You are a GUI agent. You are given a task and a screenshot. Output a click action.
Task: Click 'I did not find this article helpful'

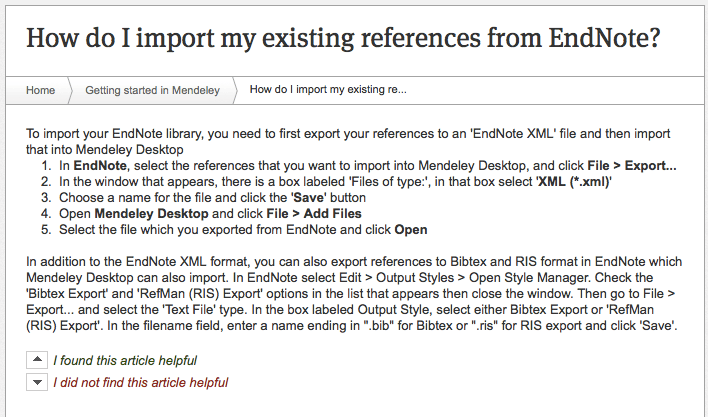140,383
